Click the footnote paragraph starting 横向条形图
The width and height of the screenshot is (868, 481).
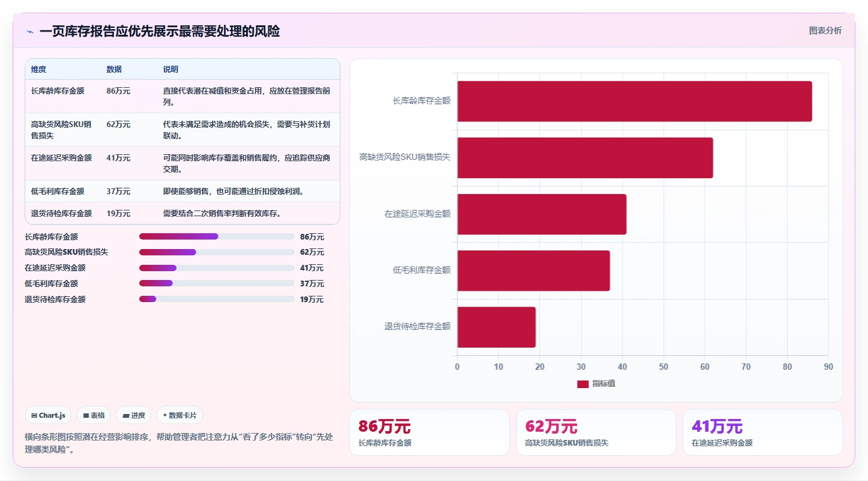tap(179, 444)
